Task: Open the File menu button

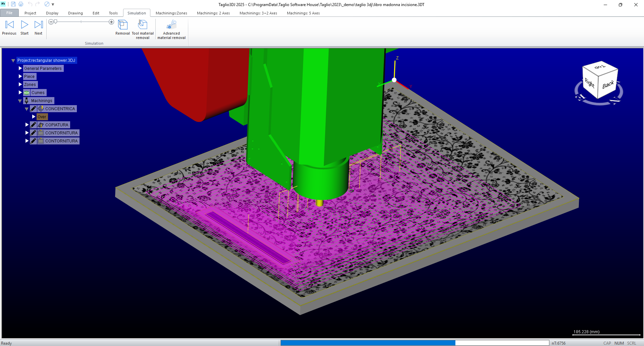Action: 9,13
